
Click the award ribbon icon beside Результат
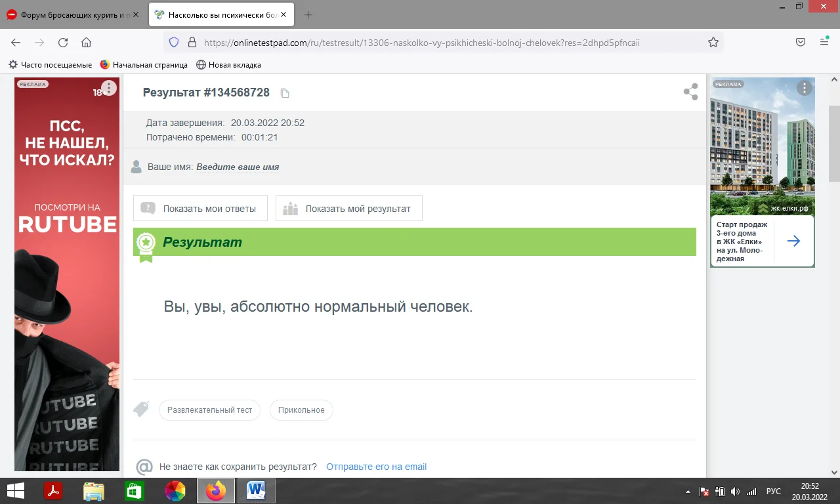145,241
